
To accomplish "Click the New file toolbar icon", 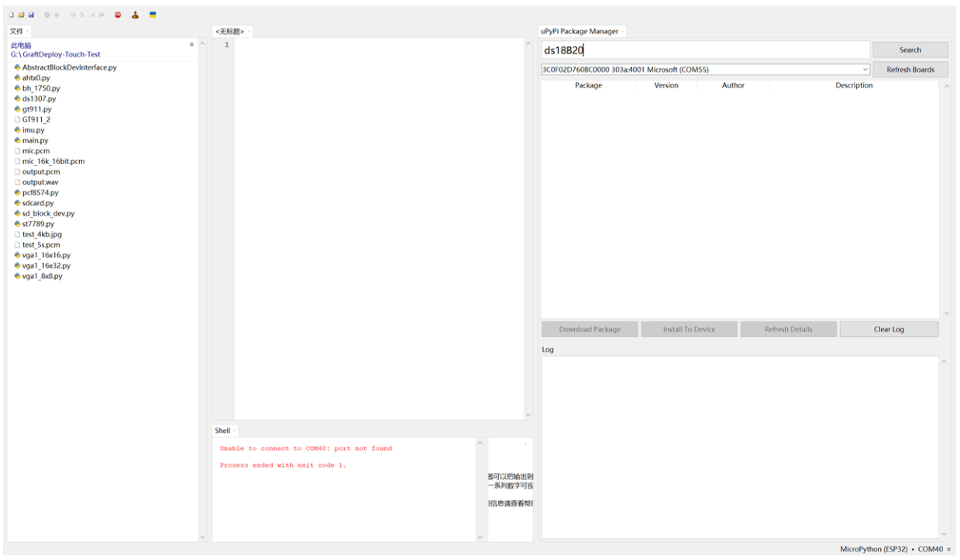I will (12, 15).
